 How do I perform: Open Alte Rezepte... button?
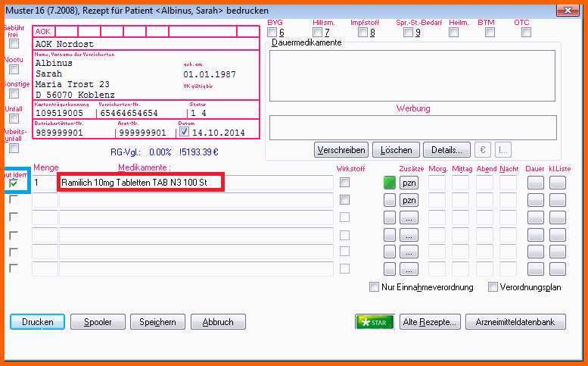click(x=430, y=322)
